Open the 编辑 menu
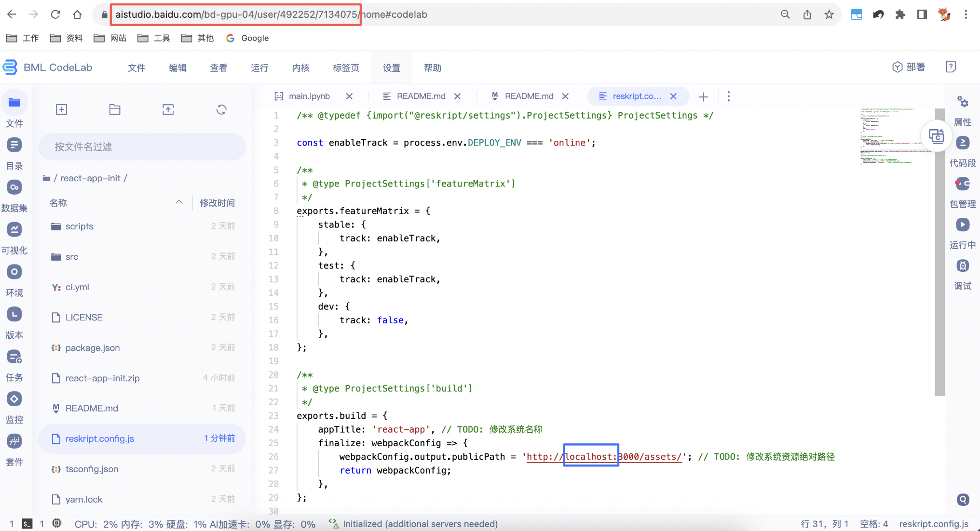Image resolution: width=980 pixels, height=531 pixels. click(177, 68)
